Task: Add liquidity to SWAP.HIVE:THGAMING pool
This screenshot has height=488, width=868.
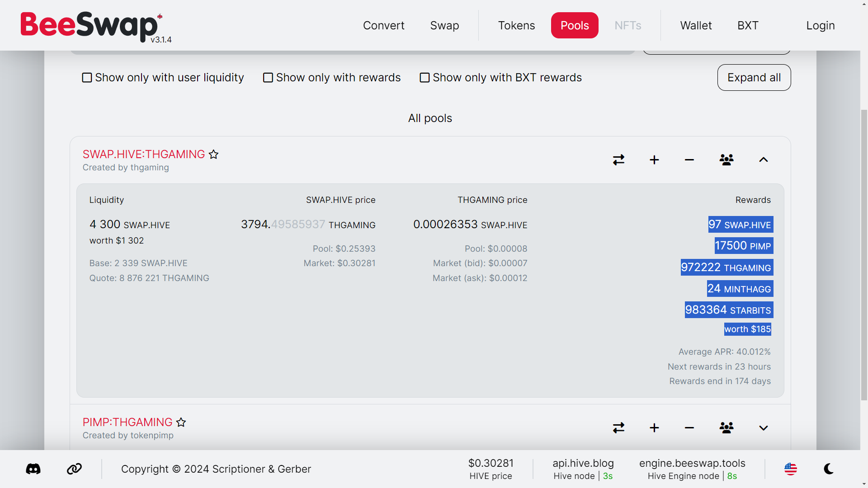Action: 654,160
